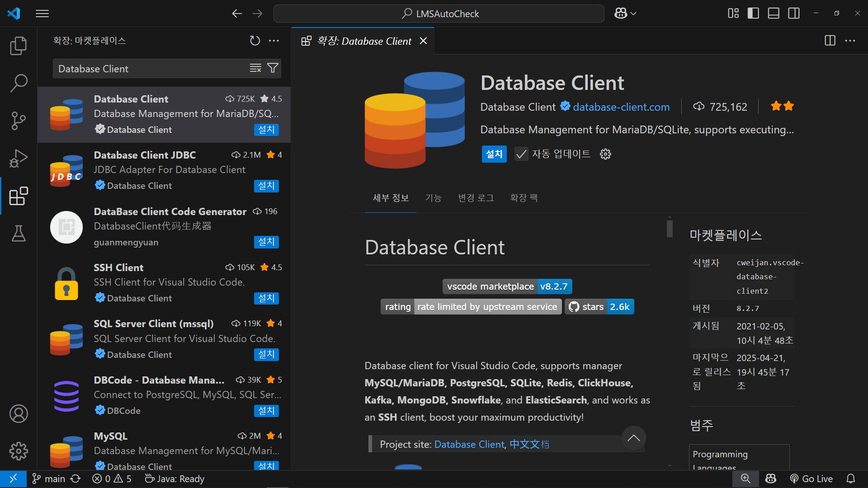Close the Database Client extension tab
The width and height of the screenshot is (868, 488).
point(423,41)
